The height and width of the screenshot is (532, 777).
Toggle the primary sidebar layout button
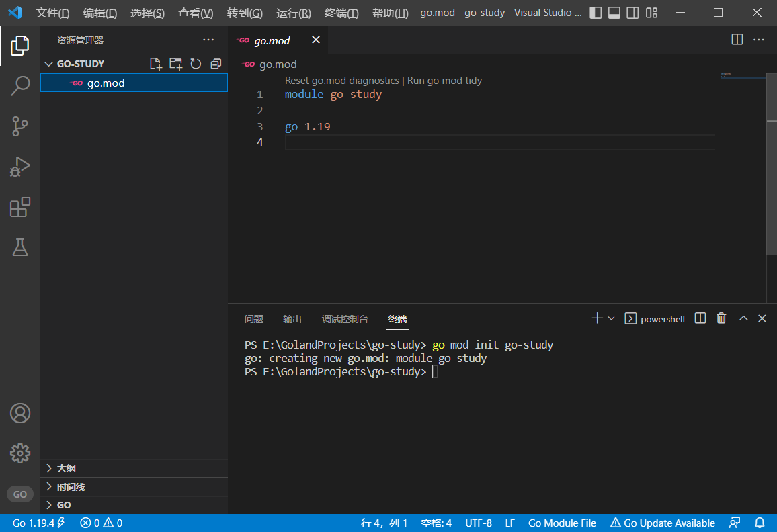[x=596, y=13]
